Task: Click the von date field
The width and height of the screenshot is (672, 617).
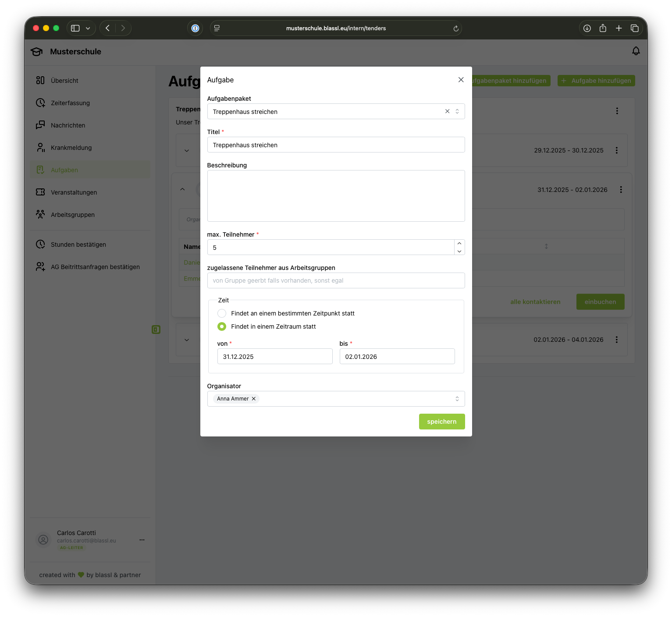Action: coord(274,356)
